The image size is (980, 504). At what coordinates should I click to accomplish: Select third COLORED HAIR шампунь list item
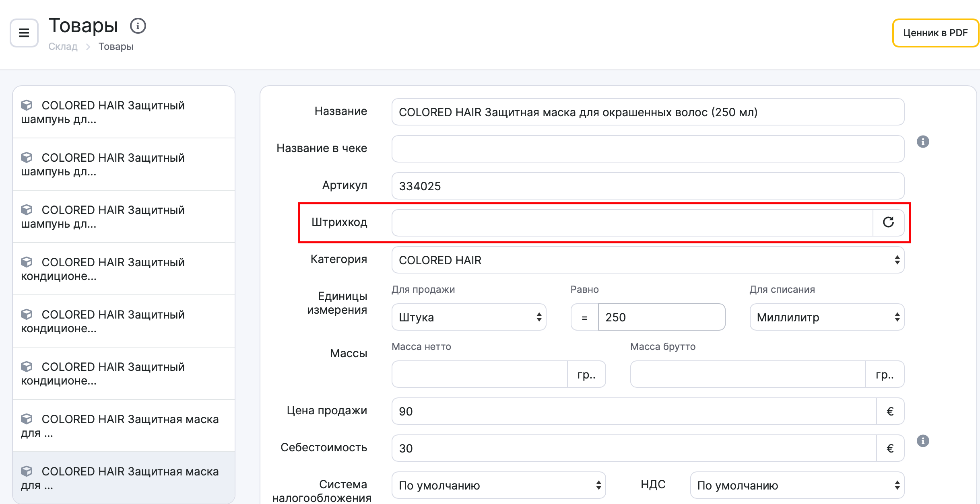[124, 216]
